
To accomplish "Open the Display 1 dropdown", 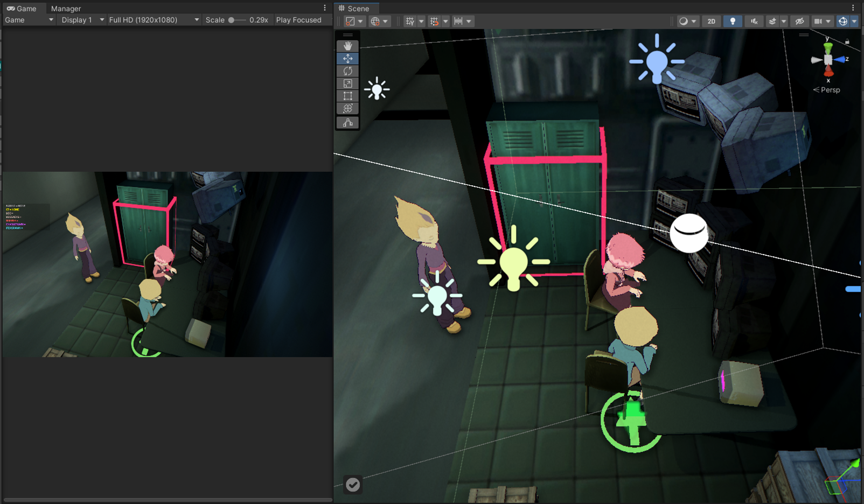I will [82, 20].
